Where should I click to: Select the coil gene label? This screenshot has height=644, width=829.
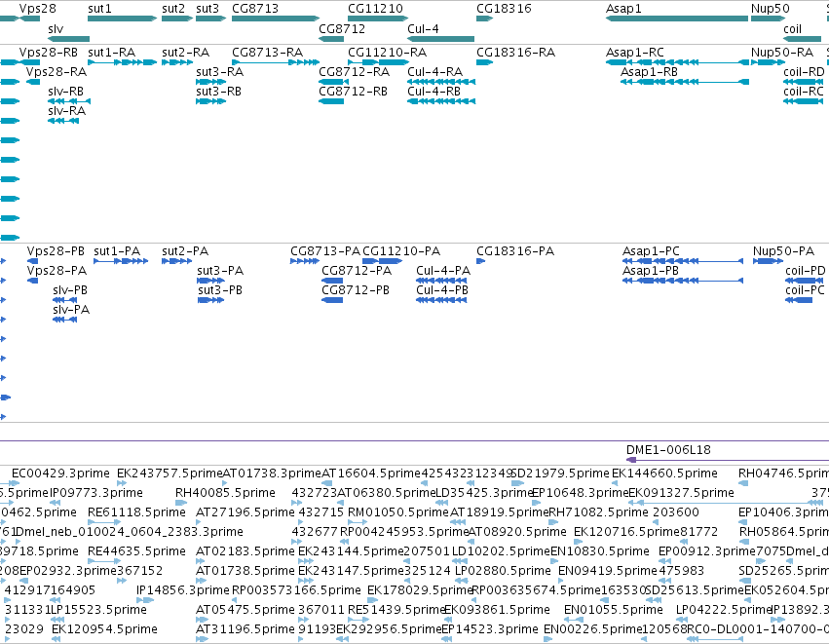(x=793, y=29)
